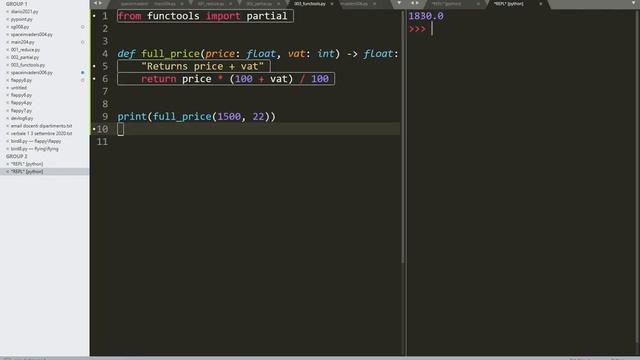Click the 1830.0 output in the REPL
The image size is (640, 360).
coord(426,16)
